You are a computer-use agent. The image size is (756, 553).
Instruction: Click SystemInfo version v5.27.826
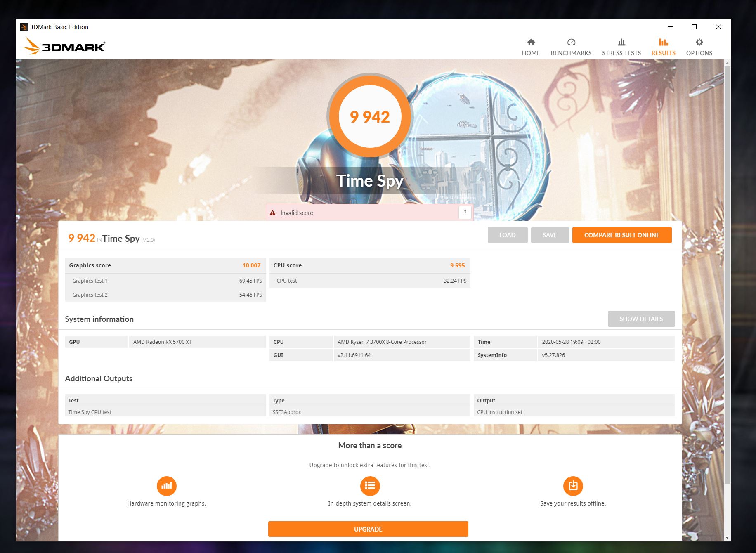[553, 355]
